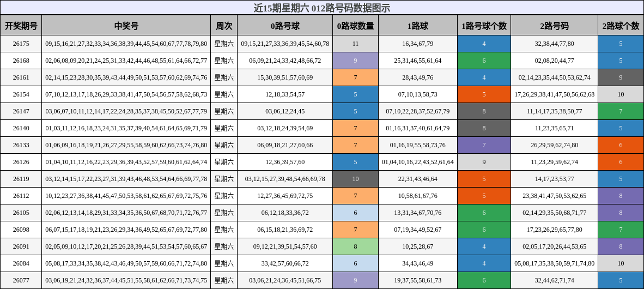Click winning numbers starting 02,06,08,09,20
The image size is (644, 289).
(x=126, y=61)
